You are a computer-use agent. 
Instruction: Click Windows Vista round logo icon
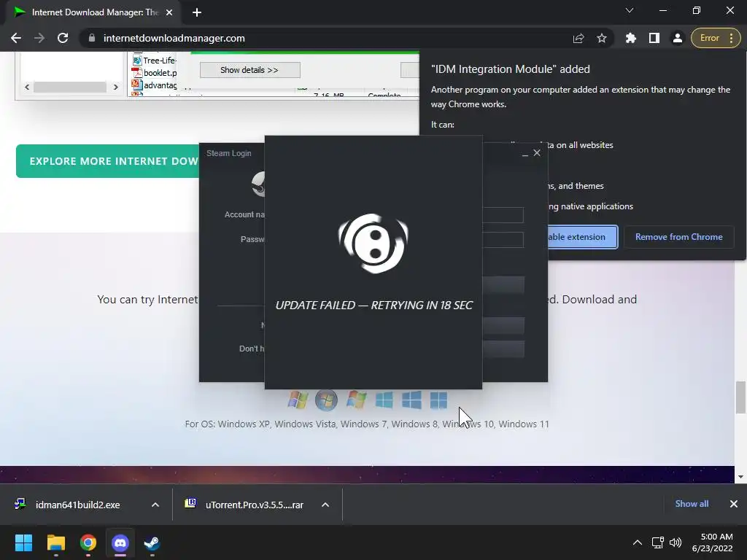point(326,400)
